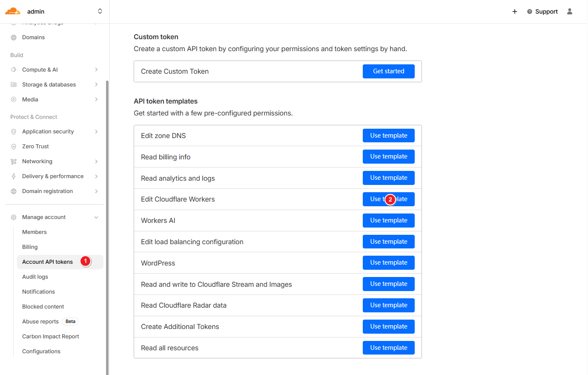588x375 pixels.
Task: Open the user profile icon
Action: 570,12
